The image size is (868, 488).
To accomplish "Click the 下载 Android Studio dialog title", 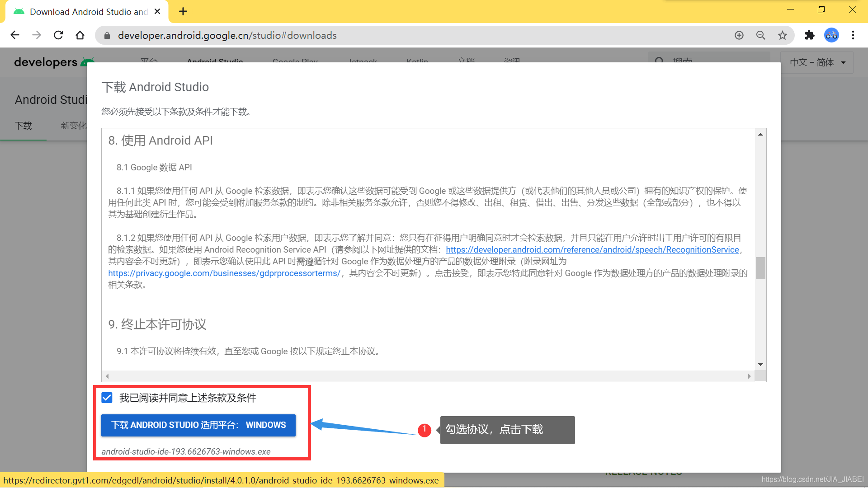I will (x=155, y=87).
